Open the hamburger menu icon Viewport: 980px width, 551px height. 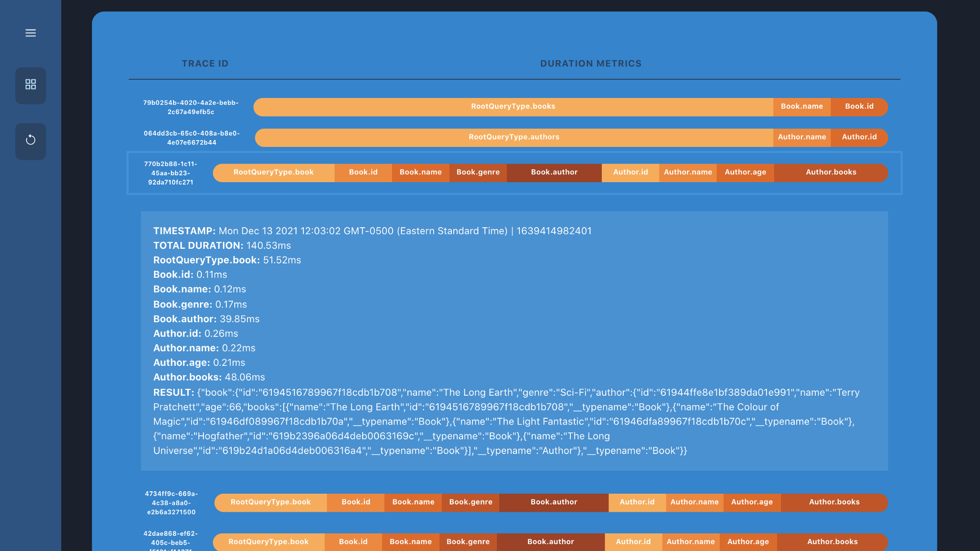point(30,33)
